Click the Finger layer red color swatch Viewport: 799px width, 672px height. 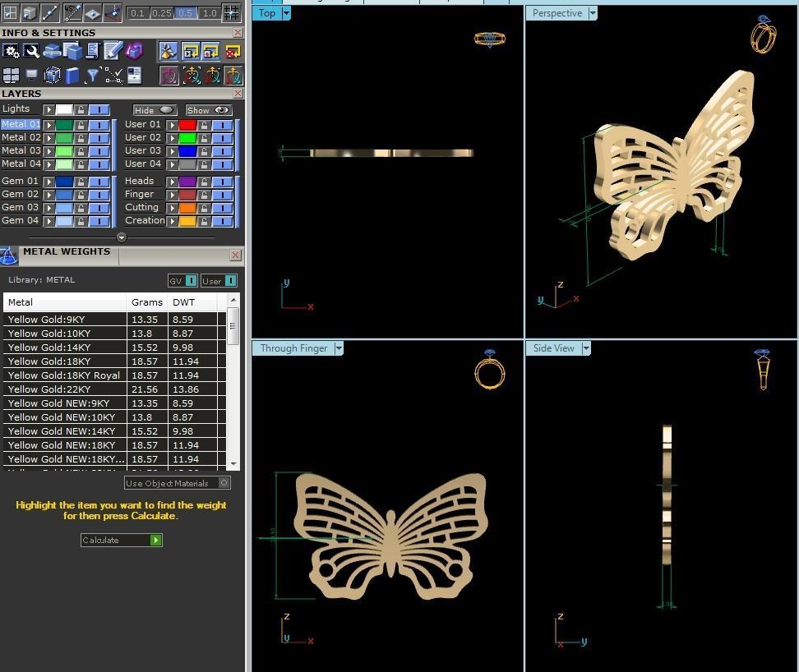point(187,195)
